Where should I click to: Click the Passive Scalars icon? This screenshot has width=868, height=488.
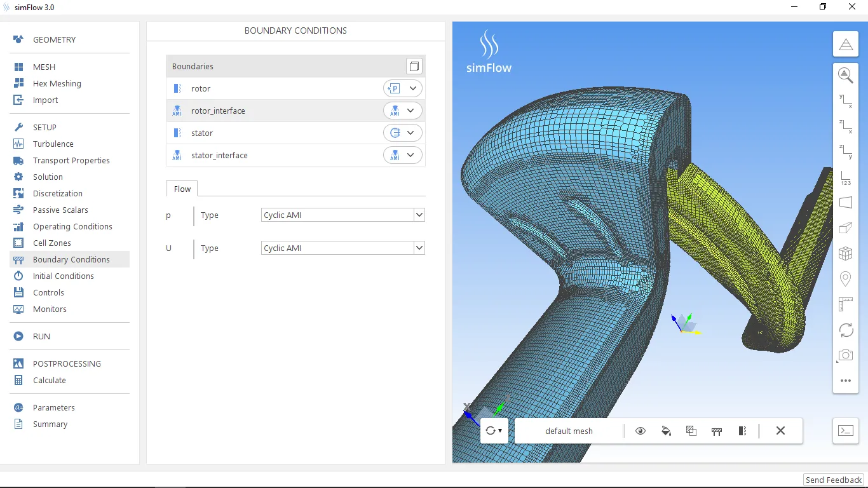pyautogui.click(x=18, y=210)
